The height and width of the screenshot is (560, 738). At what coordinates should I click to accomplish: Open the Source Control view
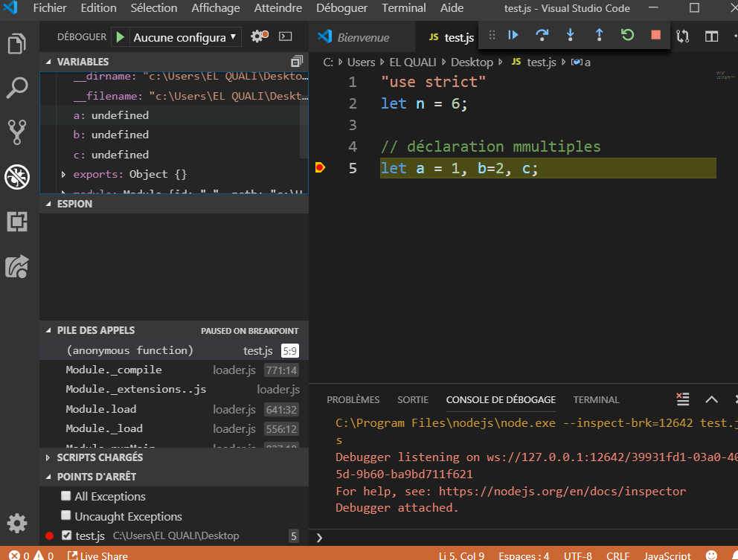click(x=17, y=132)
